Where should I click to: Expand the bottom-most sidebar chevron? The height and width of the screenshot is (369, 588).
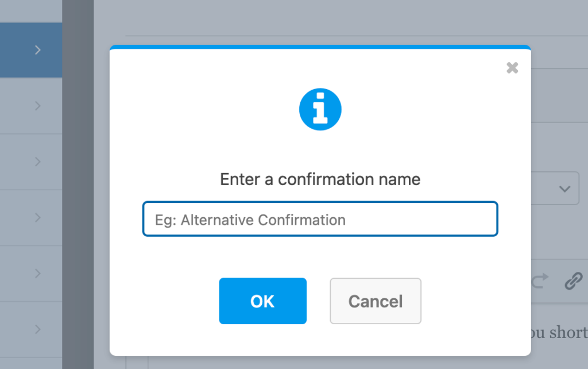(38, 329)
